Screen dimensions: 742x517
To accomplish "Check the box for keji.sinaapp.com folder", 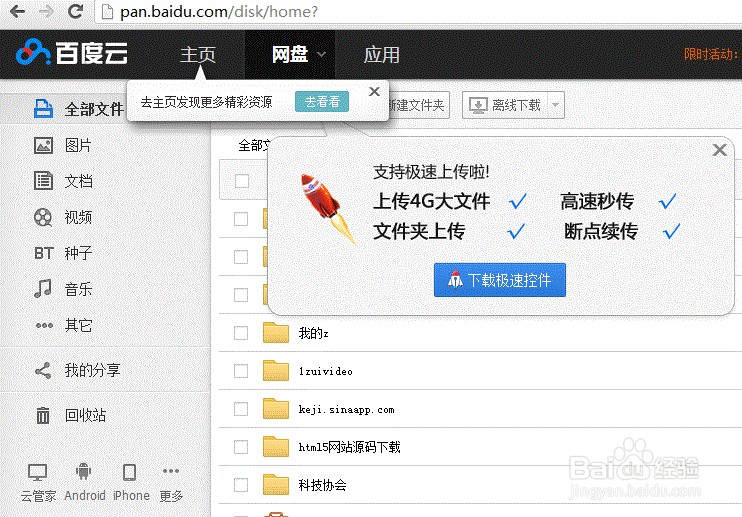I will 241,409.
